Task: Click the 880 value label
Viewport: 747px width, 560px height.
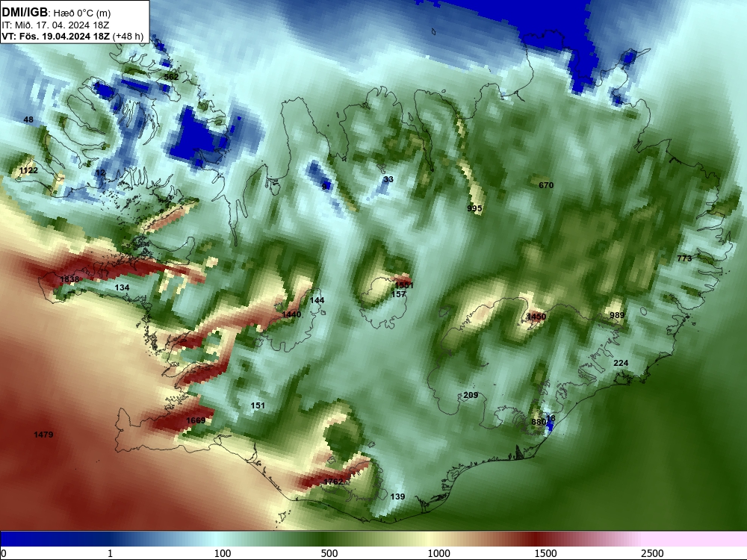Action: coord(539,423)
